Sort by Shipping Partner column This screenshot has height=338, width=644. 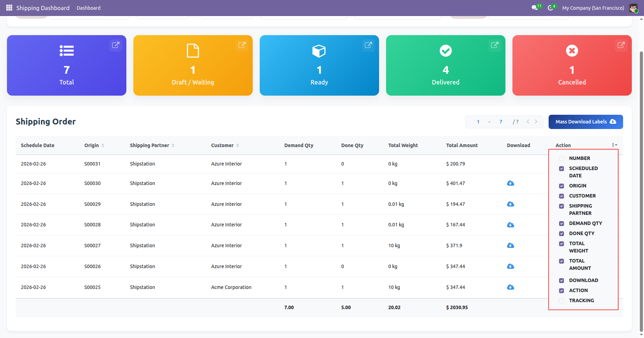tap(150, 145)
